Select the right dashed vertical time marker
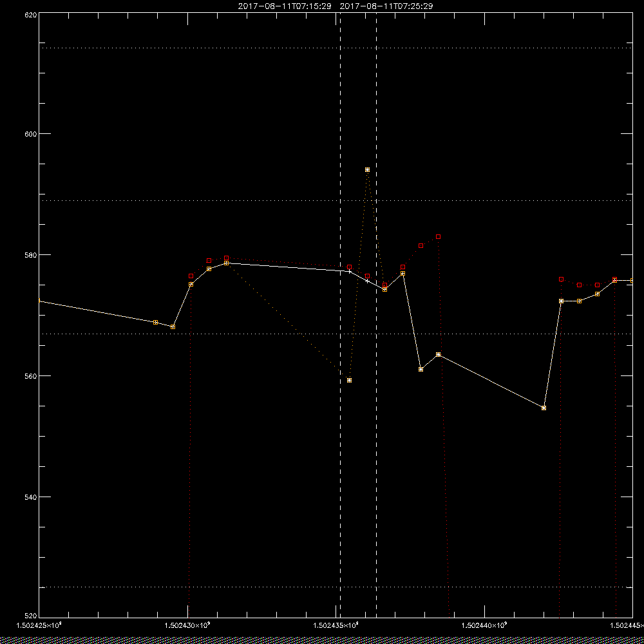Image resolution: width=644 pixels, height=644 pixels. 376,316
